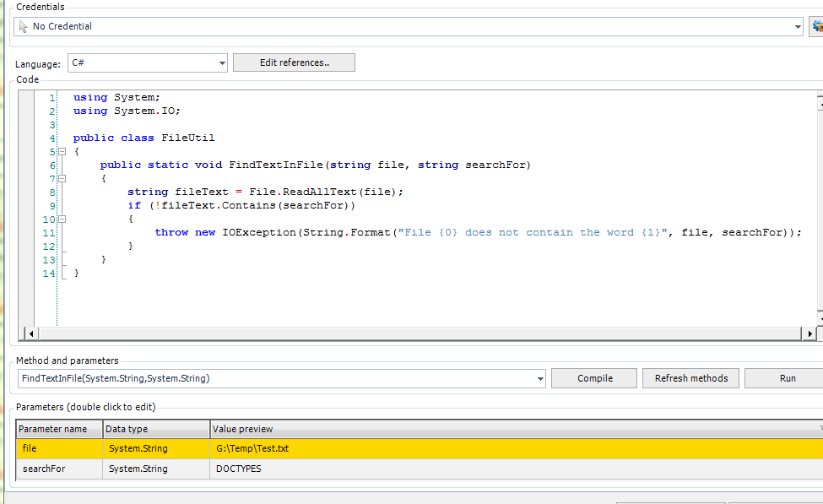
Task: Click the code editor's left scroll arrow
Action: pos(31,334)
